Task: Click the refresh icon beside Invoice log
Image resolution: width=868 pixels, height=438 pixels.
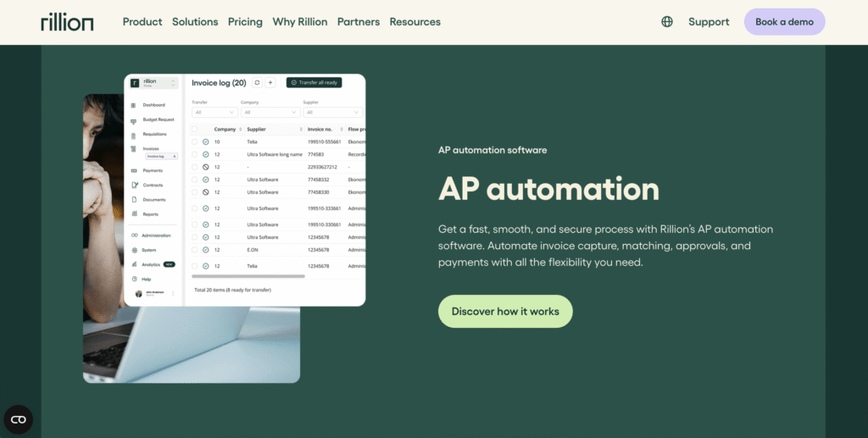Action: [257, 83]
